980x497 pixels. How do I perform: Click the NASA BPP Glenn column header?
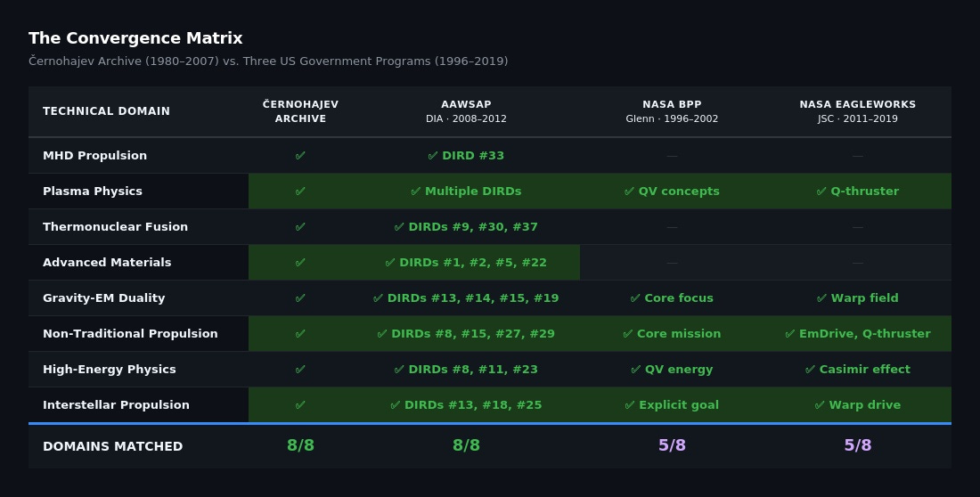coord(672,111)
